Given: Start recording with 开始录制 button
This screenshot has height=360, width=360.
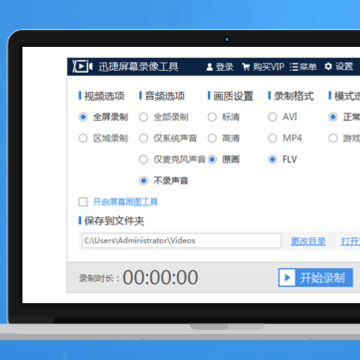Looking at the screenshot, I should click(x=315, y=278).
